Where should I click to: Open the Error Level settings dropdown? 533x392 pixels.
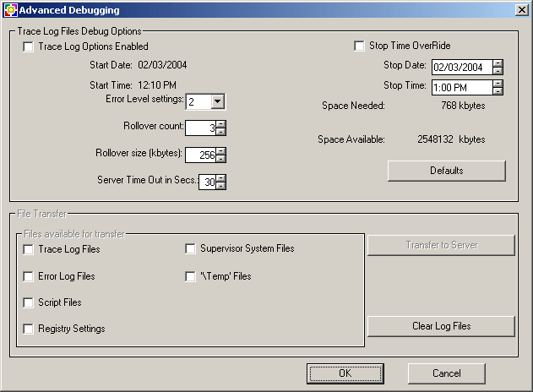pyautogui.click(x=218, y=101)
